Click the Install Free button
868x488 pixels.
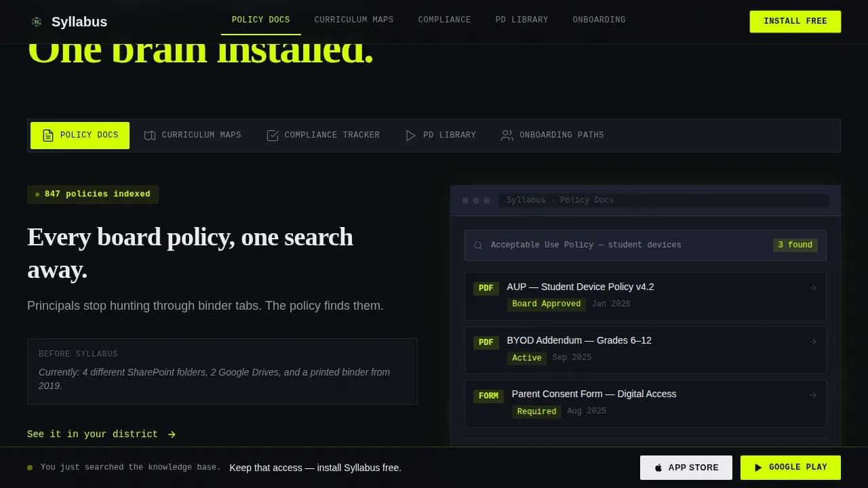click(x=795, y=22)
